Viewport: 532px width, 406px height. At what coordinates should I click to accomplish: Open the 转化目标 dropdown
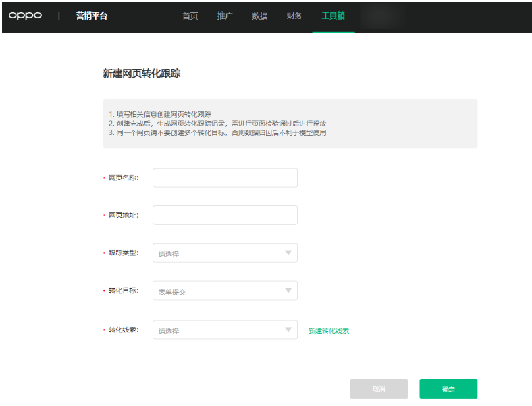tap(225, 290)
